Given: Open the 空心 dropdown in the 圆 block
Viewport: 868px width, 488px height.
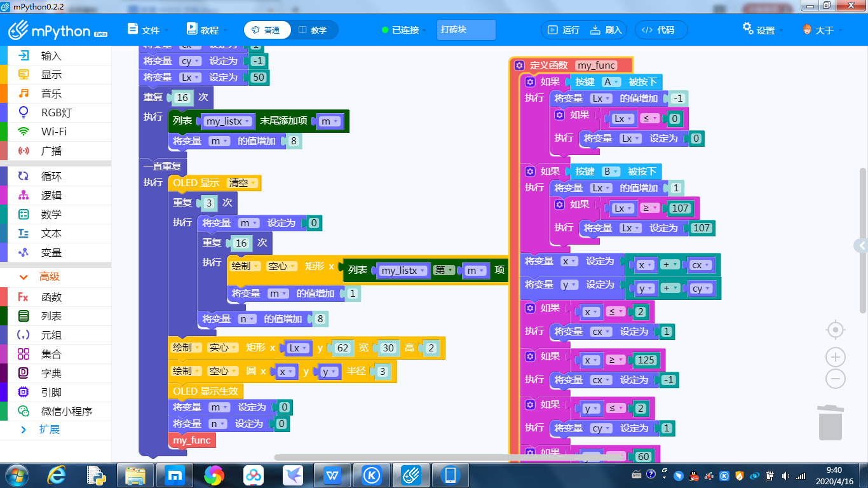Looking at the screenshot, I should pyautogui.click(x=223, y=372).
